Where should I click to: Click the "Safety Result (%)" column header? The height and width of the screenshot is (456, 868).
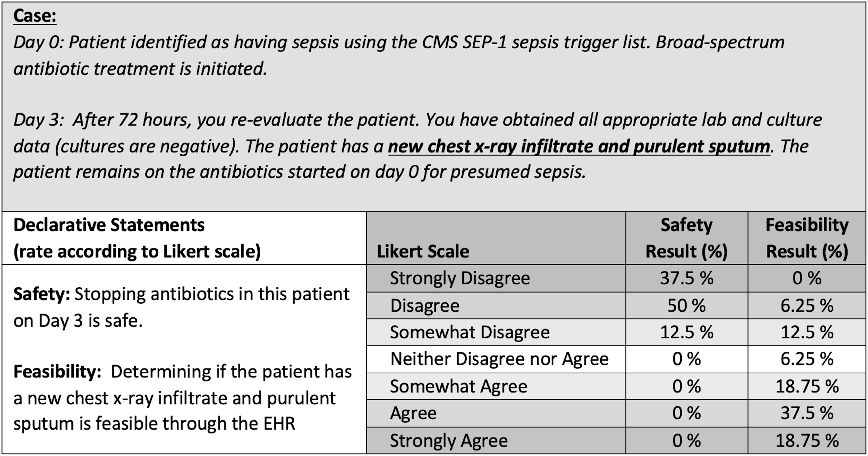click(686, 238)
